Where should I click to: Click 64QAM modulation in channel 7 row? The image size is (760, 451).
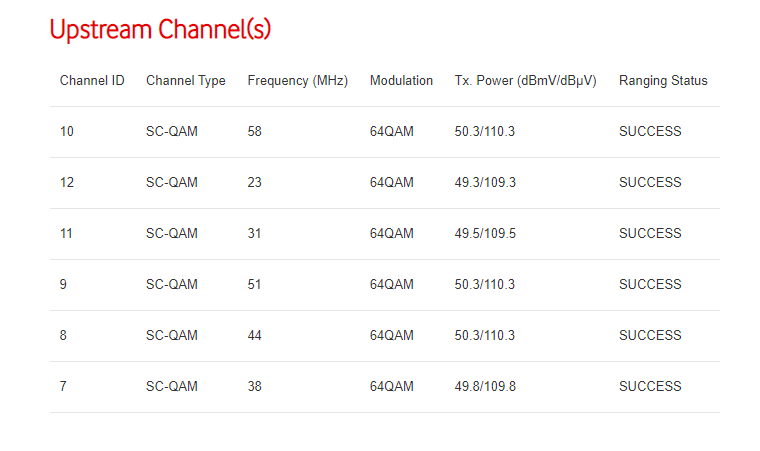[391, 387]
